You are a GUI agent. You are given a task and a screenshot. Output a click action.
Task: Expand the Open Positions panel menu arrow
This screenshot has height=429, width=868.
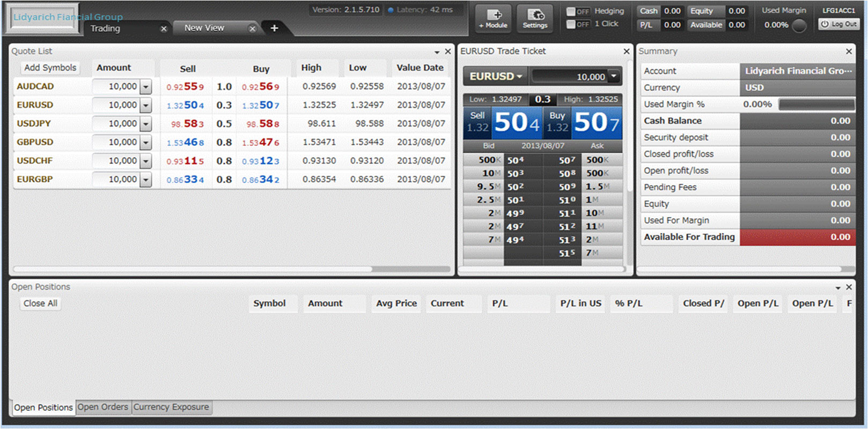838,288
